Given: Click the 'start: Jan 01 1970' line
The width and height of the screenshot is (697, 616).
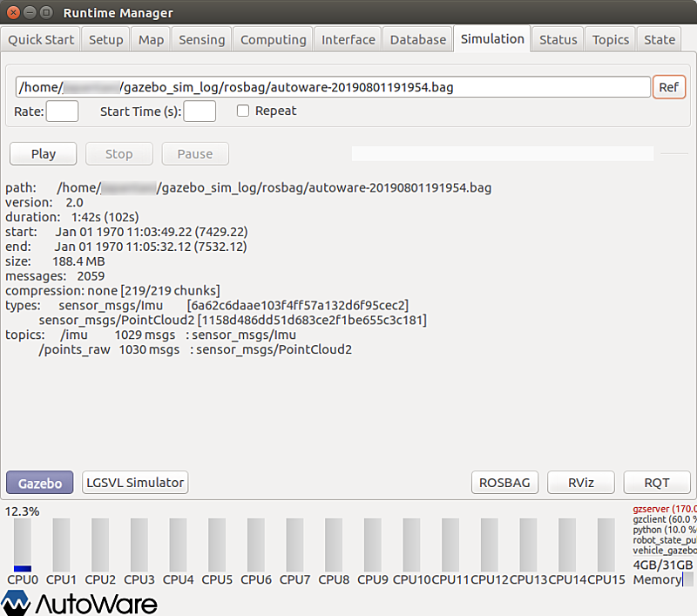Looking at the screenshot, I should (x=126, y=232).
